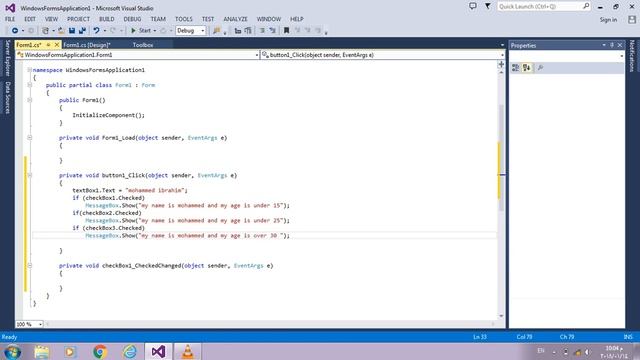Click the Save All toolbar icon

[82, 31]
